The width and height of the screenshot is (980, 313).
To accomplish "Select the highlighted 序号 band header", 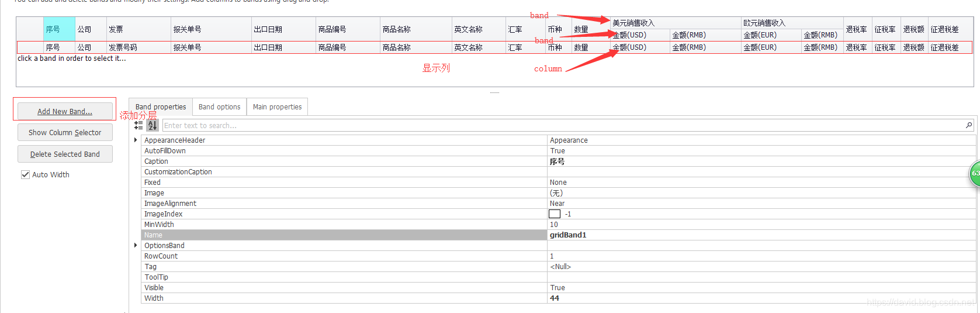I will coord(60,29).
